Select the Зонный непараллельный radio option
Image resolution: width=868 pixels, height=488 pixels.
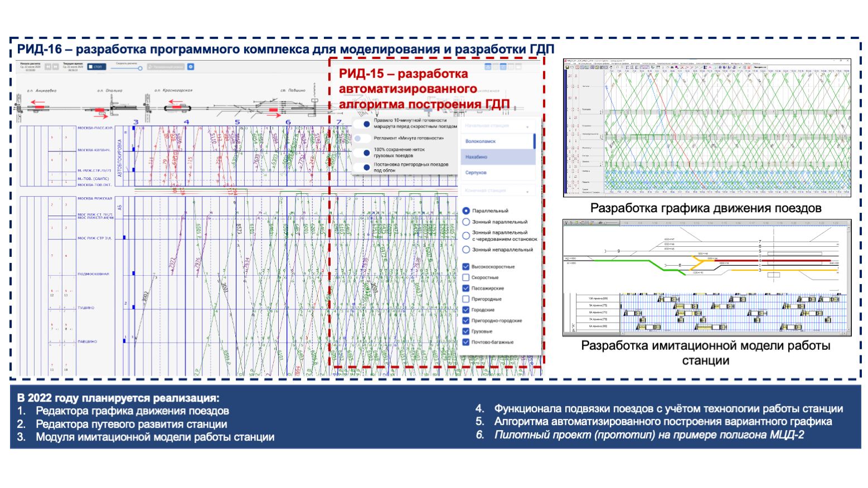pyautogui.click(x=466, y=250)
